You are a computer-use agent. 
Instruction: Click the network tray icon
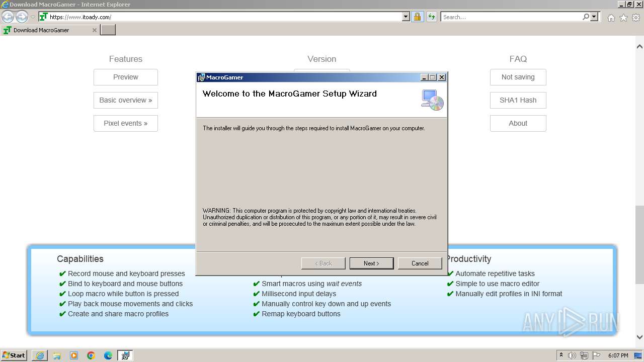[x=584, y=355]
